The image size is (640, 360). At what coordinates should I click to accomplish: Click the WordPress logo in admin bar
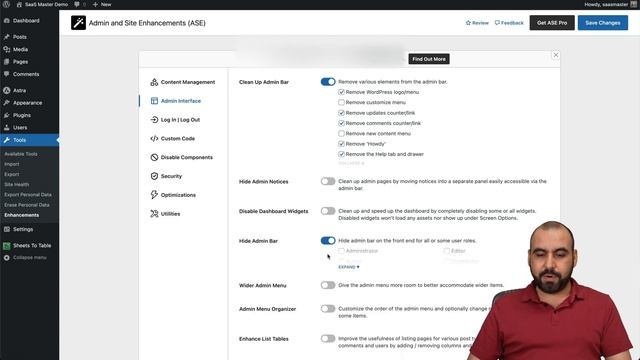point(6,4)
